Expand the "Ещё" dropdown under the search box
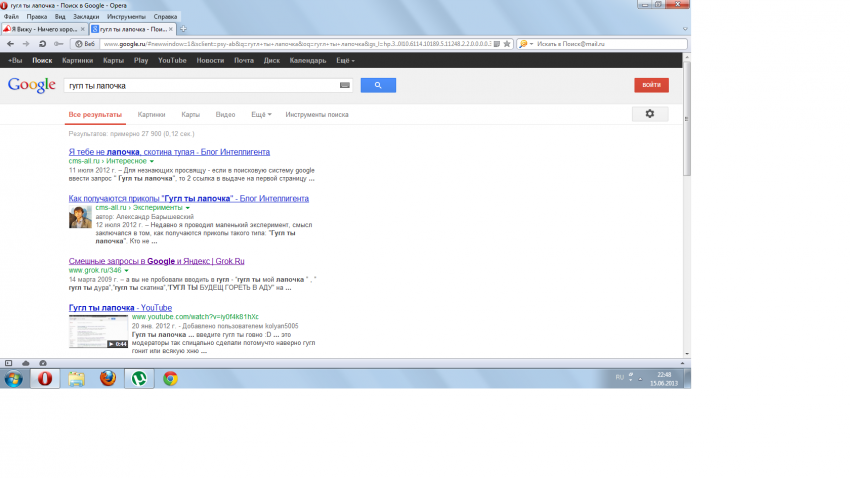This screenshot has width=850, height=478. [261, 115]
